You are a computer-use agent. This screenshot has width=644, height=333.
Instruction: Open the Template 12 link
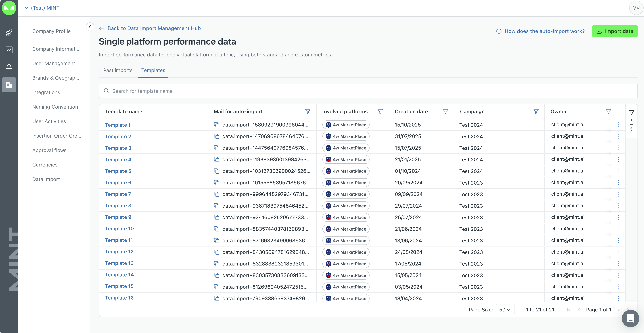[x=119, y=252]
